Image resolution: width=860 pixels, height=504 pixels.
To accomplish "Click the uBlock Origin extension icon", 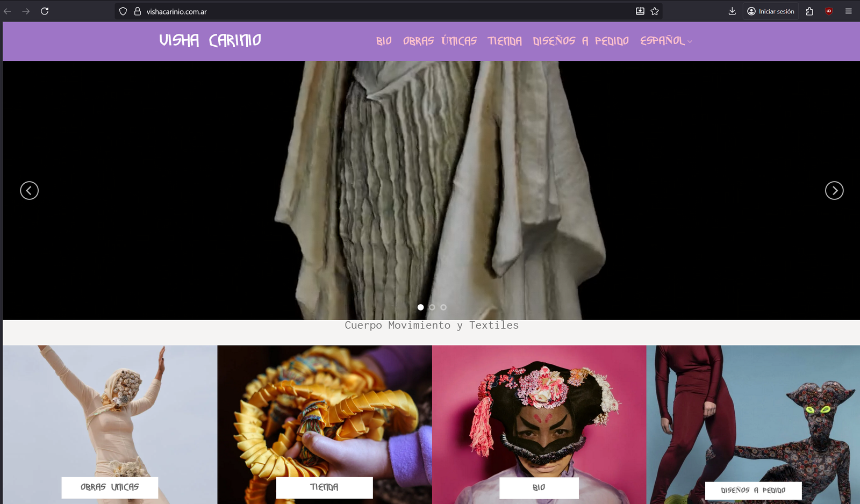I will (829, 11).
